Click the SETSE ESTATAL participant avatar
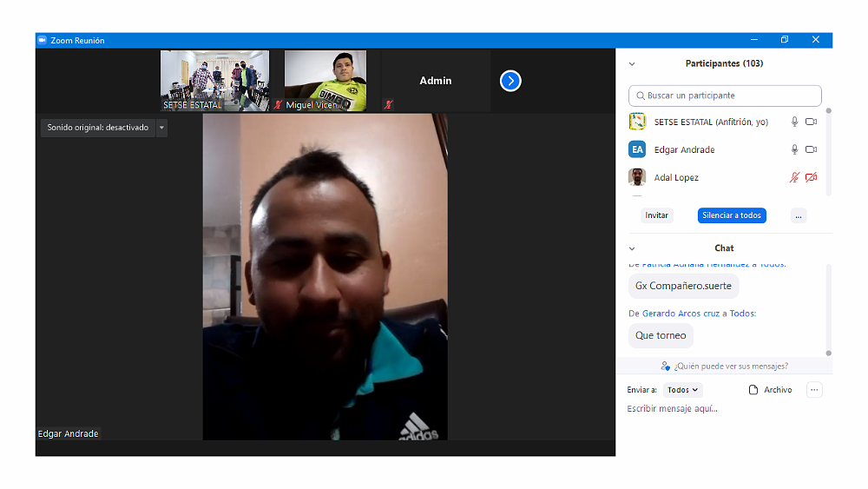 (637, 122)
